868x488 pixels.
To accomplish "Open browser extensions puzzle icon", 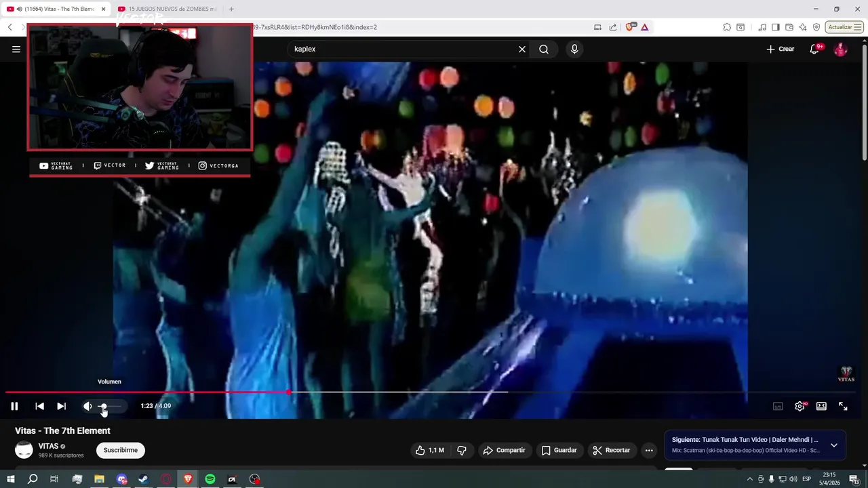I will tap(727, 27).
